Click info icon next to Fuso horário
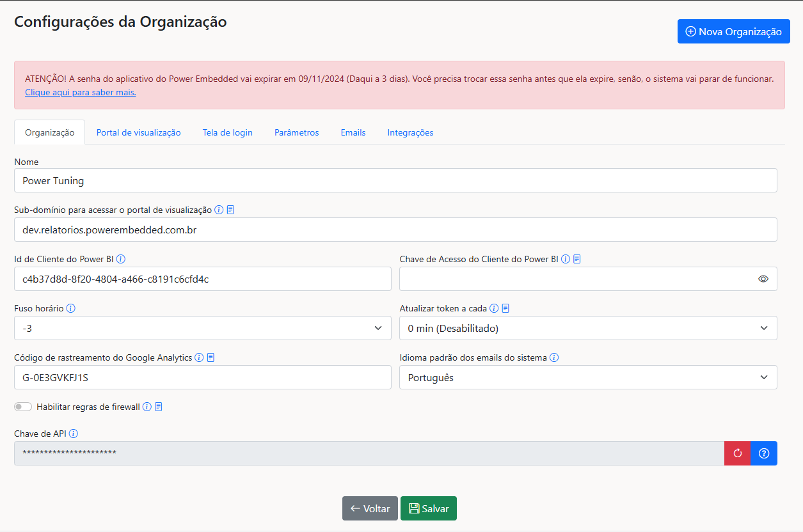The width and height of the screenshot is (803, 532). [x=71, y=308]
